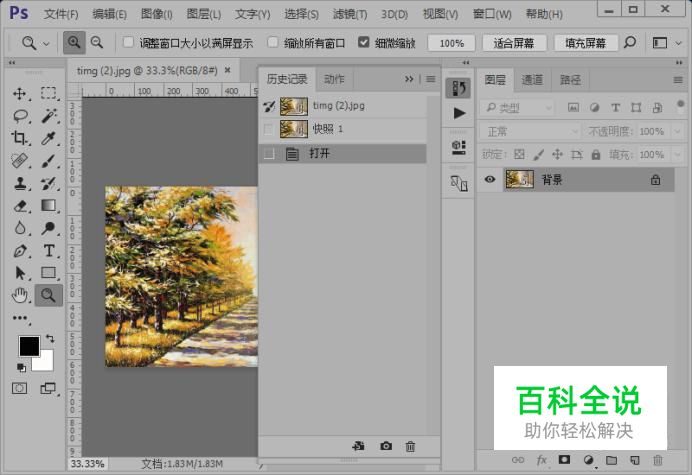The image size is (692, 475).
Task: Expand the History panel double arrows
Action: (409, 79)
